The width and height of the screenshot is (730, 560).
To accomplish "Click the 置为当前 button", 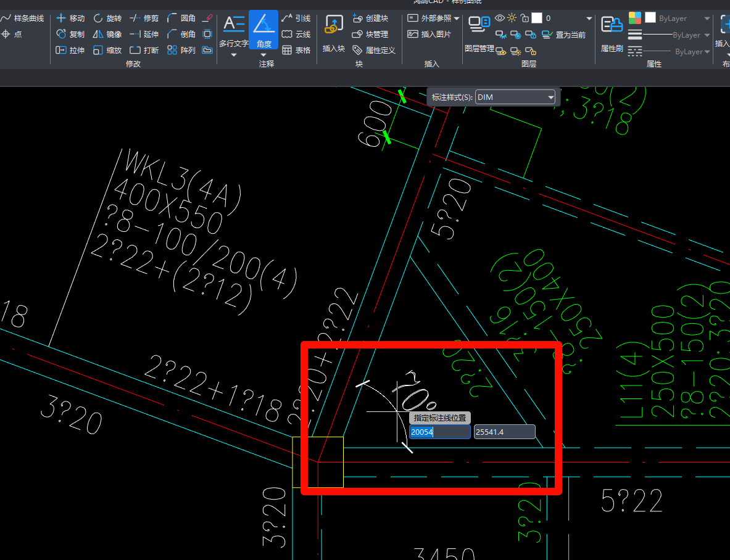I will 564,35.
